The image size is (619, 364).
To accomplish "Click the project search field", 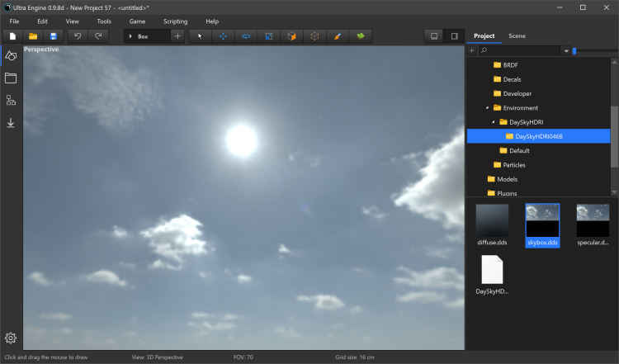I will tap(520, 50).
